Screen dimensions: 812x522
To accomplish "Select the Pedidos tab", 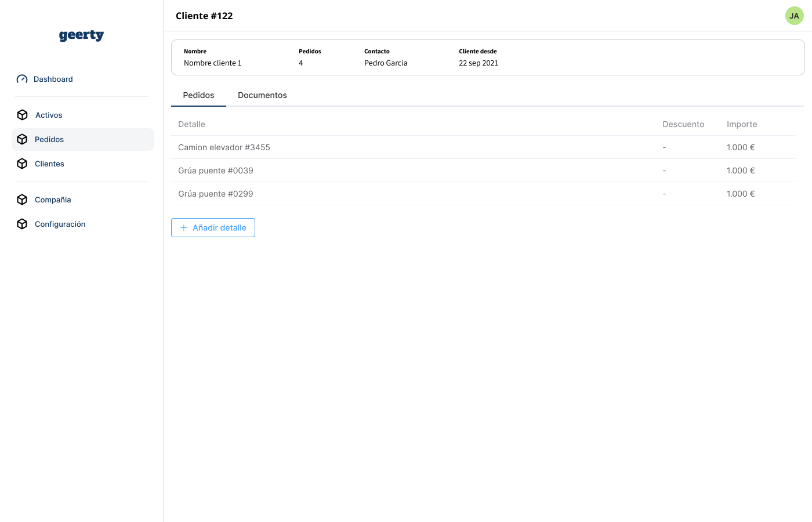I will point(198,95).
